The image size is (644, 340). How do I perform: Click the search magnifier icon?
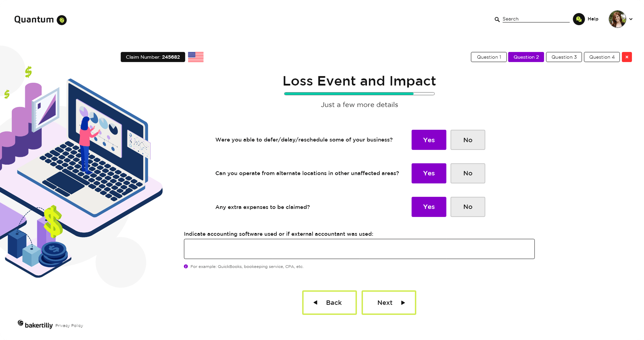pyautogui.click(x=497, y=19)
